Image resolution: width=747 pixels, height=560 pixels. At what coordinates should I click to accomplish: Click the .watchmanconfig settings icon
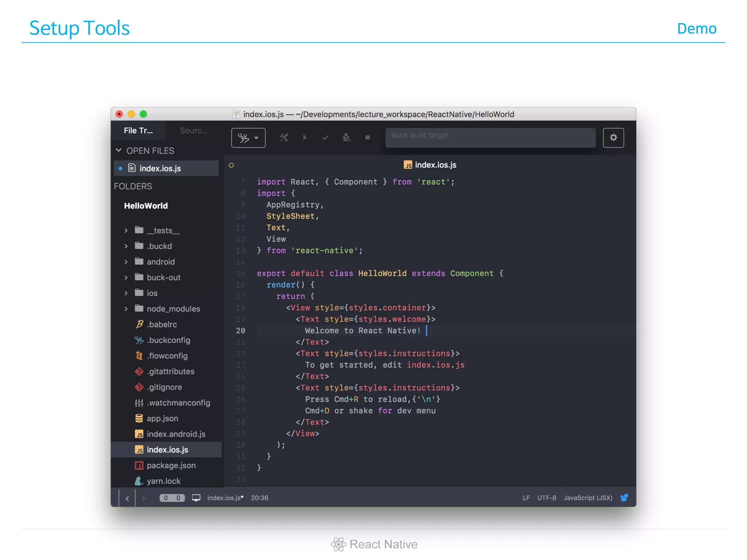pos(139,402)
